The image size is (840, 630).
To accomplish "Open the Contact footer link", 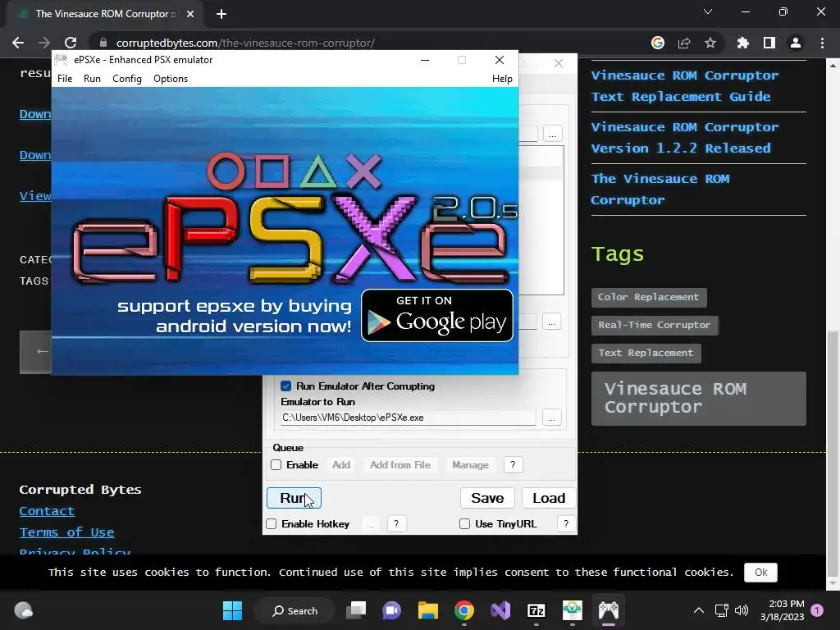I will tap(47, 511).
